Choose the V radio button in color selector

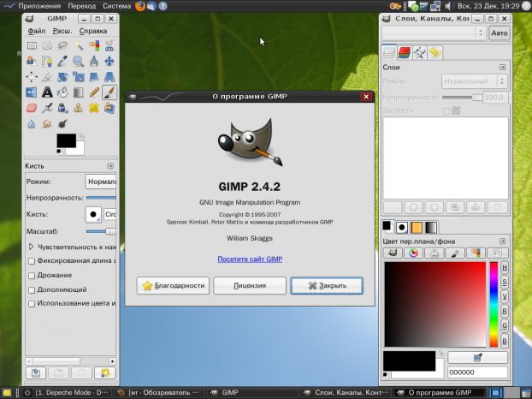(505, 297)
